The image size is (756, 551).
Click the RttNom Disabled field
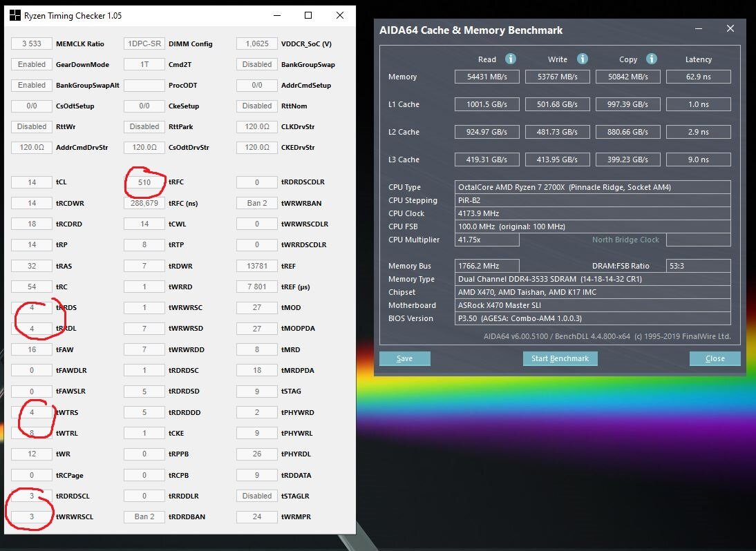tap(257, 106)
